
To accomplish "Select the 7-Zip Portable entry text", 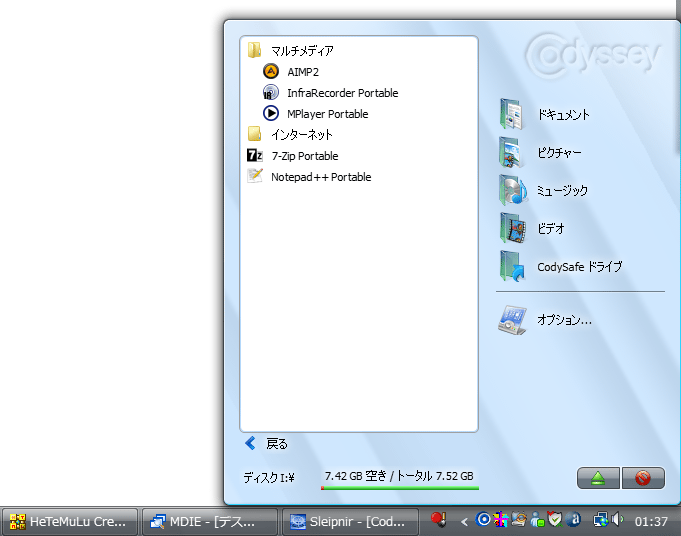I will [304, 156].
